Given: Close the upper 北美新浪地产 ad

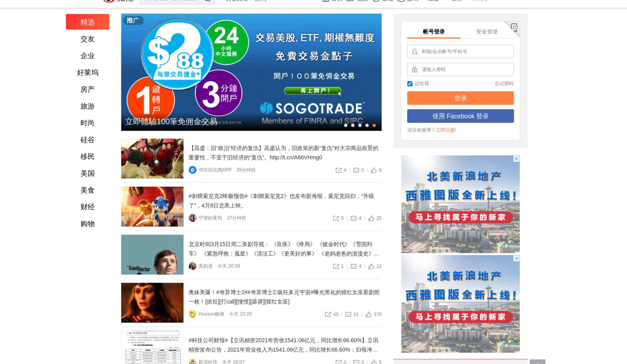Looking at the screenshot, I should (516, 159).
